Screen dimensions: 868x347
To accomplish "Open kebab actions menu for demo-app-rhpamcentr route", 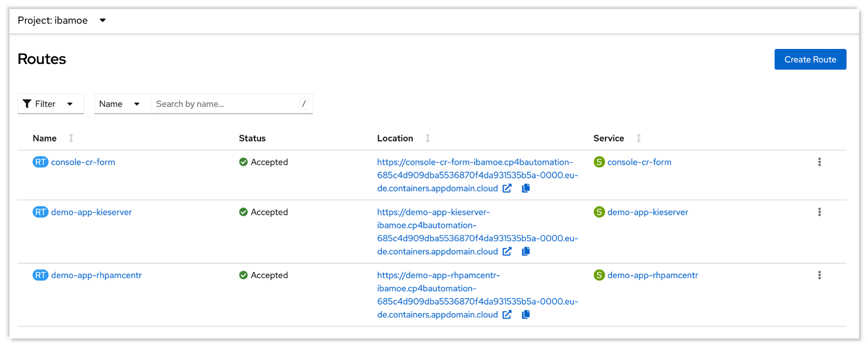I will pos(819,275).
